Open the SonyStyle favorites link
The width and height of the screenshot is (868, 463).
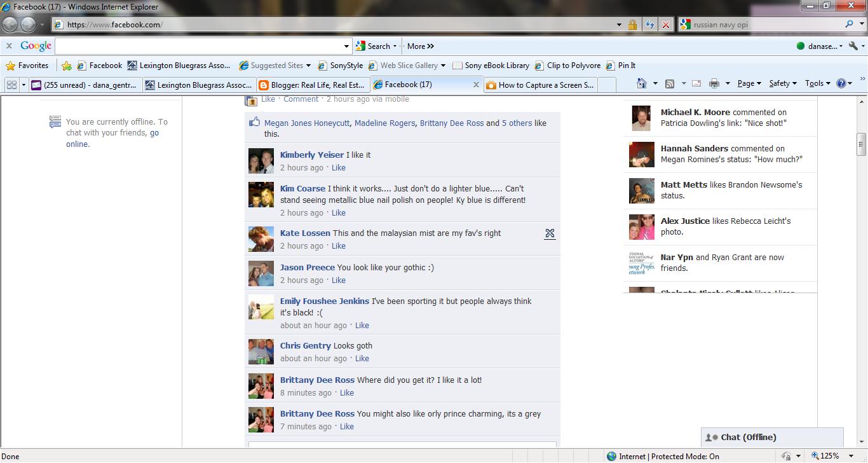click(x=340, y=65)
